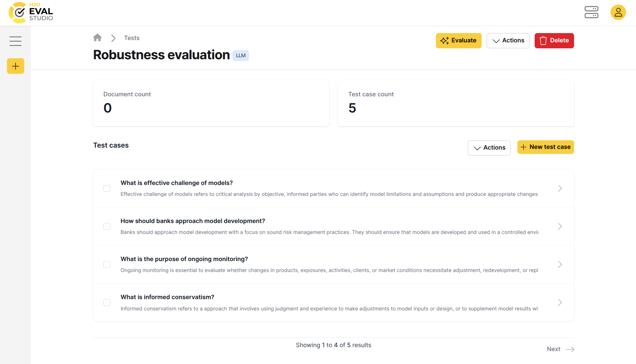Open the sidebar hamburger menu
This screenshot has height=364, width=636.
coord(15,41)
